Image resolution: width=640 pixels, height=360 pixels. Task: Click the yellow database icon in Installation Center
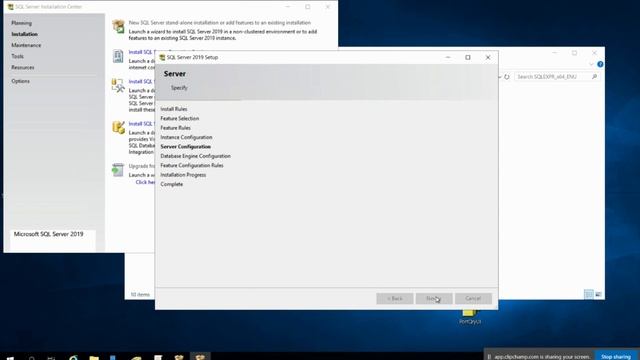tap(118, 127)
